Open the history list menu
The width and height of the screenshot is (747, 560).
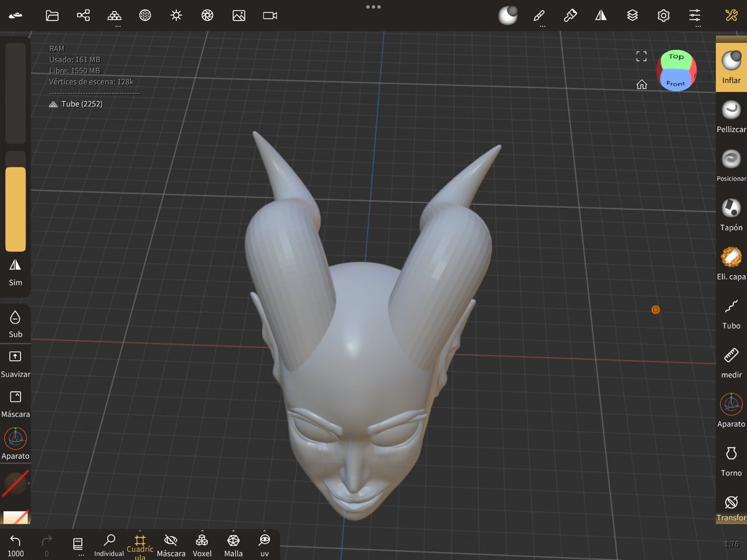coord(78,544)
